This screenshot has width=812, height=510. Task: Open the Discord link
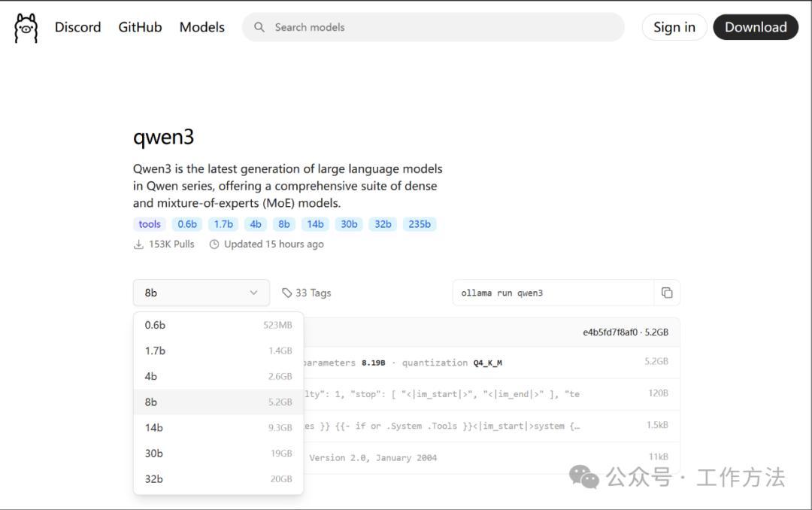(x=77, y=27)
